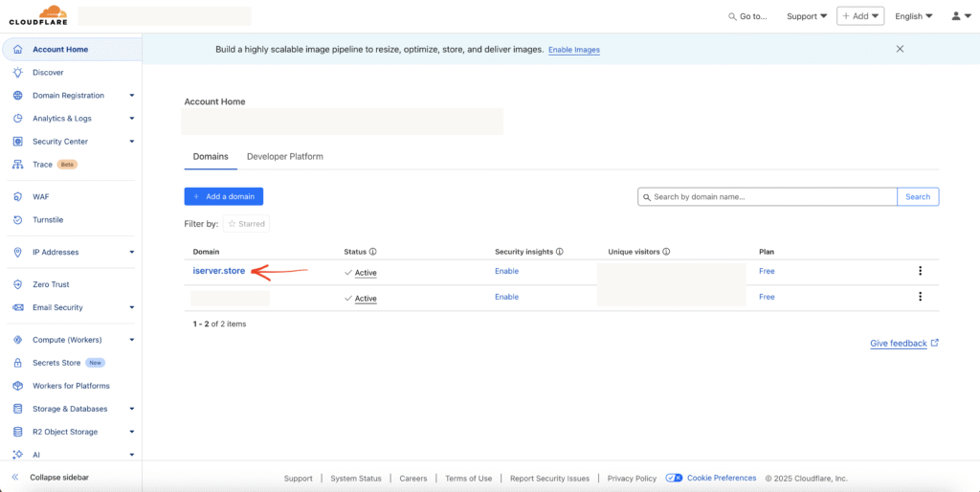Click the R2 Object Storage icon

18,432
